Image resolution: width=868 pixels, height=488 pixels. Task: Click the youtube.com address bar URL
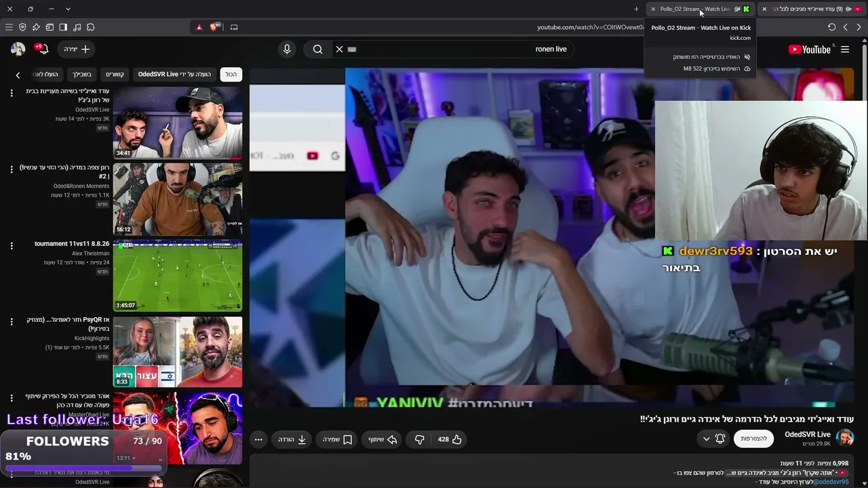[590, 27]
